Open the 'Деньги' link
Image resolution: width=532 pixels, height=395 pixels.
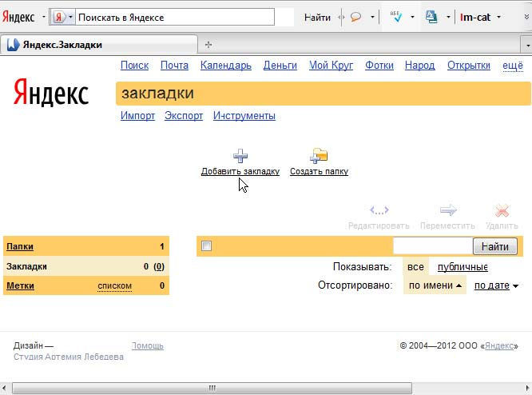(x=280, y=66)
